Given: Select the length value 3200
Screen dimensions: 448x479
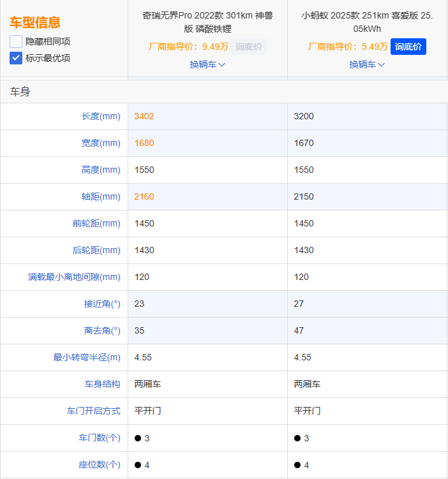Looking at the screenshot, I should (x=304, y=116).
